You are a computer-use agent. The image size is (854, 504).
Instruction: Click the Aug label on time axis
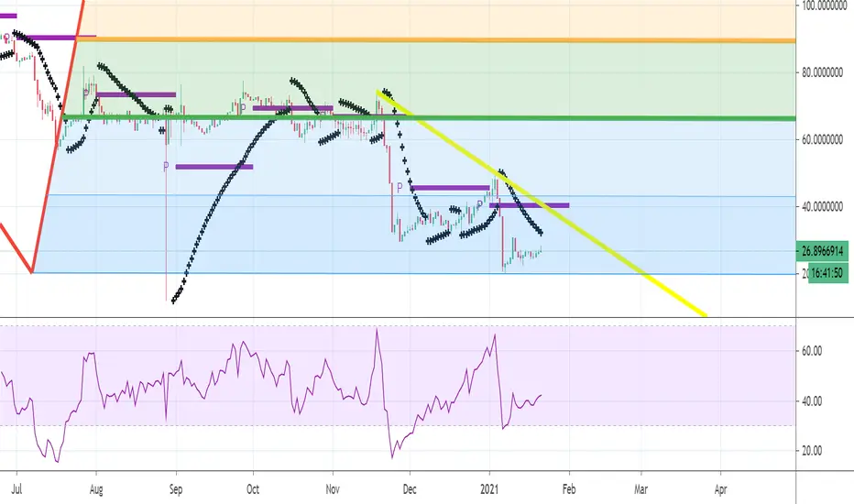pyautogui.click(x=96, y=489)
